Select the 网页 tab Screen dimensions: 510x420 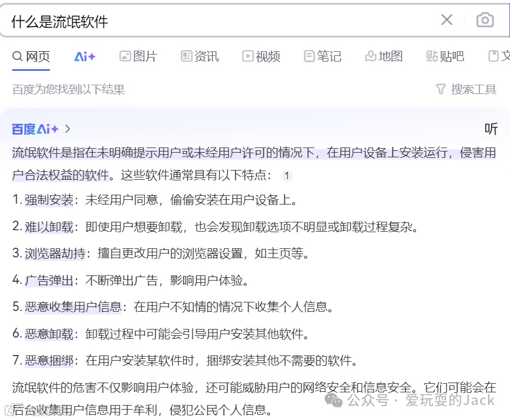point(31,56)
